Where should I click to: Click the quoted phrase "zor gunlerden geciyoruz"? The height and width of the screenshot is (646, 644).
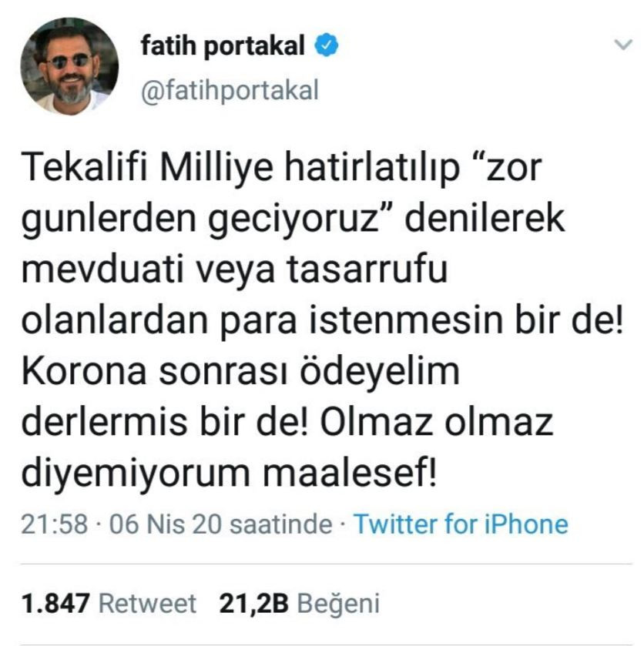(x=281, y=192)
